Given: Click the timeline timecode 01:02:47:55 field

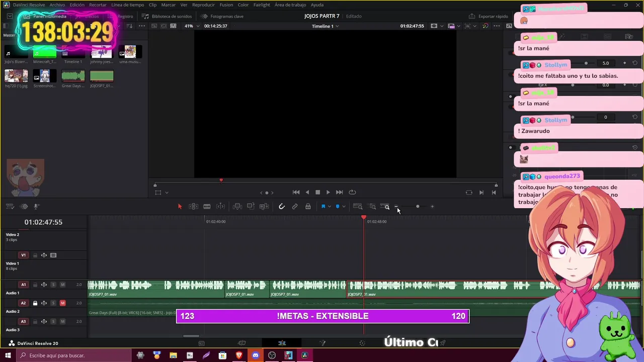Looking at the screenshot, I should pos(43,222).
